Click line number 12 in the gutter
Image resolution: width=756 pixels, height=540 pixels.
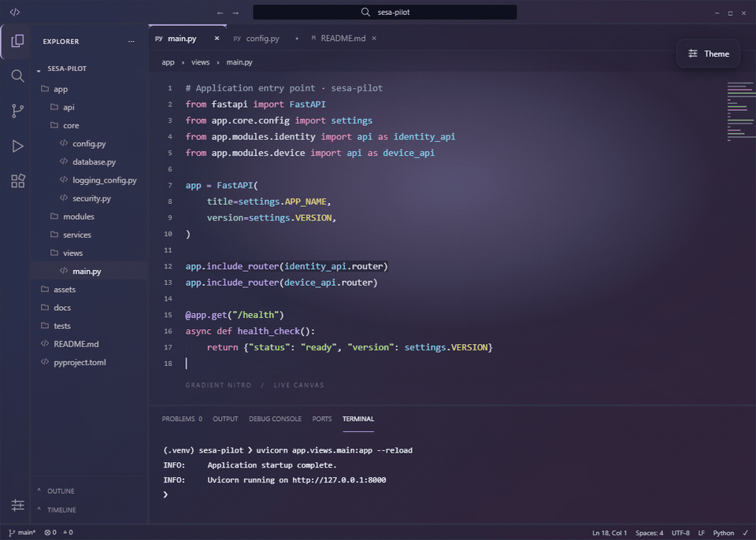point(168,266)
